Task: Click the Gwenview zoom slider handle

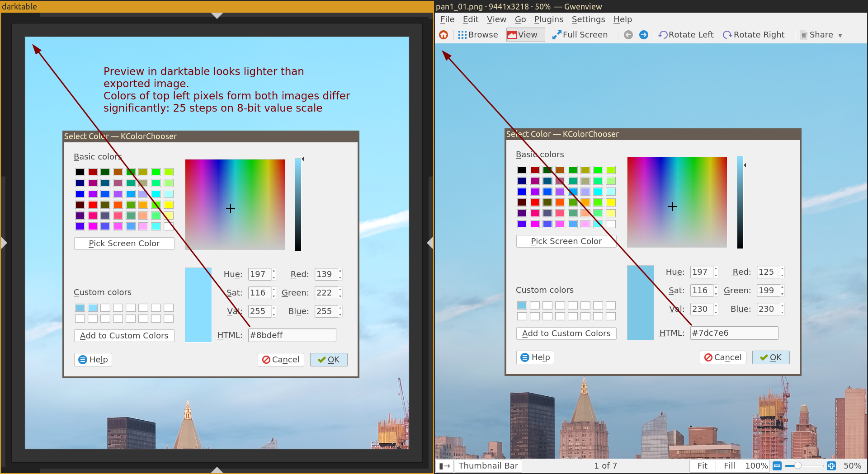Action: [798, 466]
